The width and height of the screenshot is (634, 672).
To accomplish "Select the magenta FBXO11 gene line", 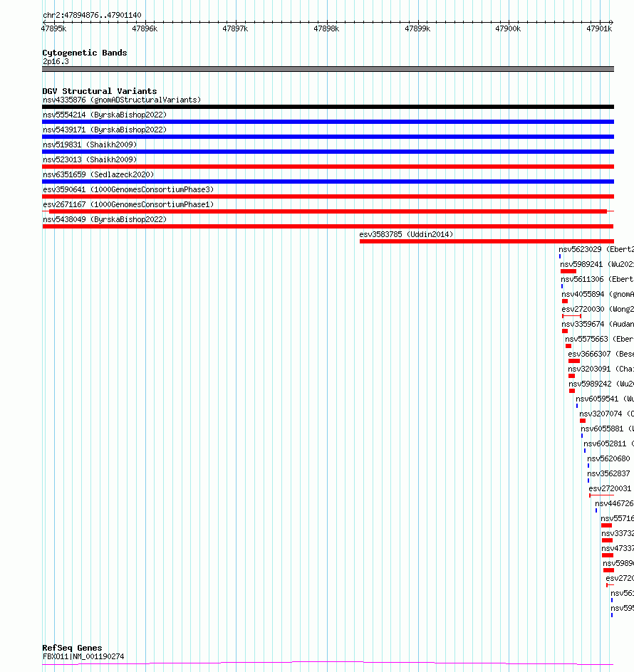I will [x=328, y=663].
